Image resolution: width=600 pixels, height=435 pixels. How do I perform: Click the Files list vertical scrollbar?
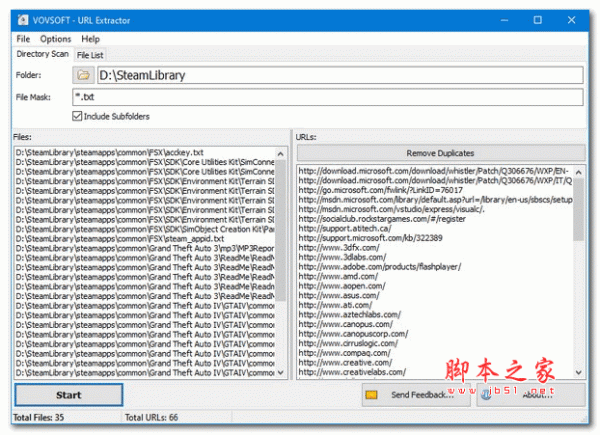point(282,260)
